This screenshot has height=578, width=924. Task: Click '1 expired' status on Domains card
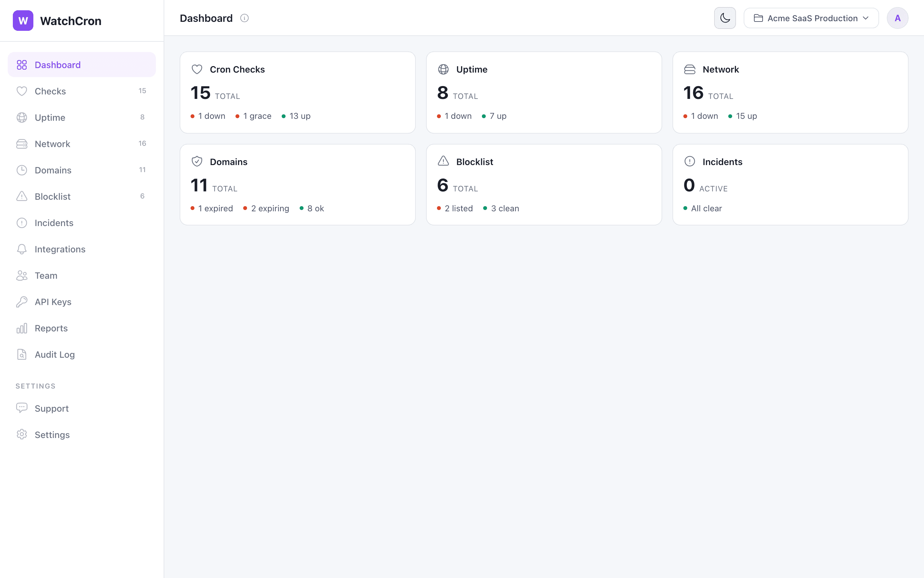[211, 209]
